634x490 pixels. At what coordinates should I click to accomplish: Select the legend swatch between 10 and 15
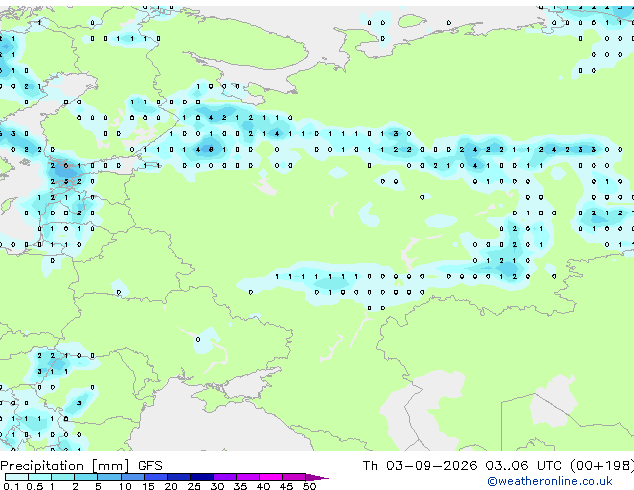coord(132,477)
